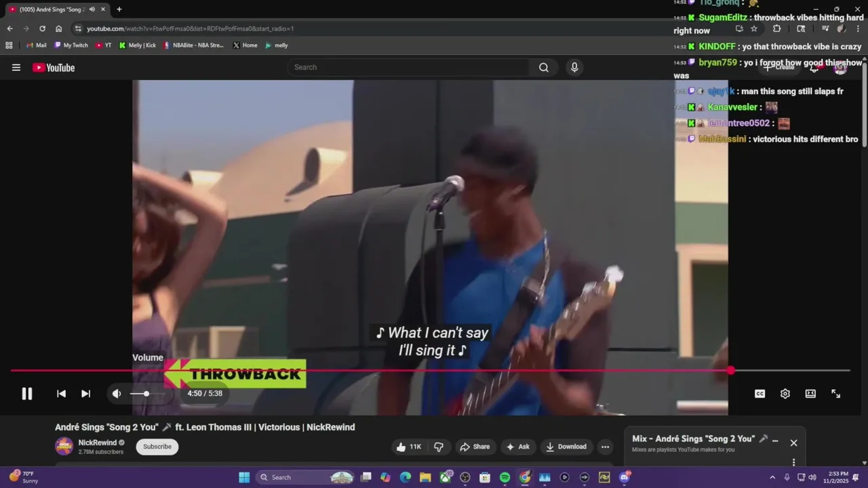Viewport: 868px width, 488px height.
Task: Click the taskbar Search box
Action: [305, 477]
